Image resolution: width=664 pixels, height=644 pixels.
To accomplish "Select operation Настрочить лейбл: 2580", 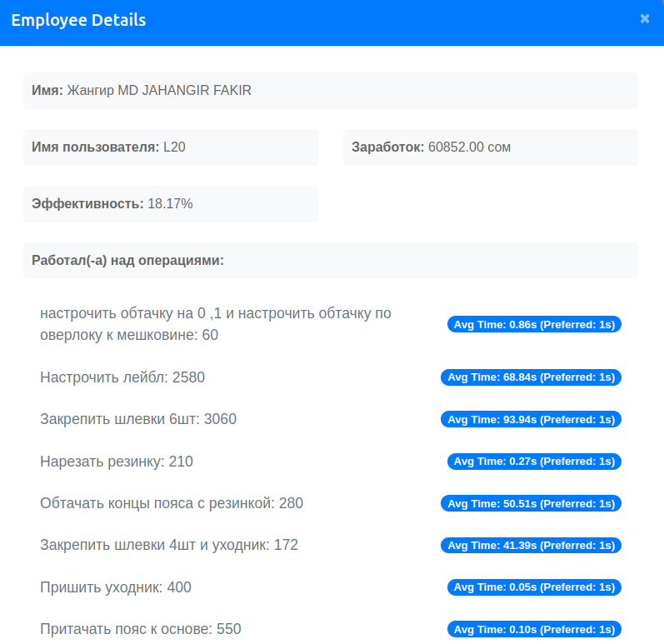I will pyautogui.click(x=122, y=377).
